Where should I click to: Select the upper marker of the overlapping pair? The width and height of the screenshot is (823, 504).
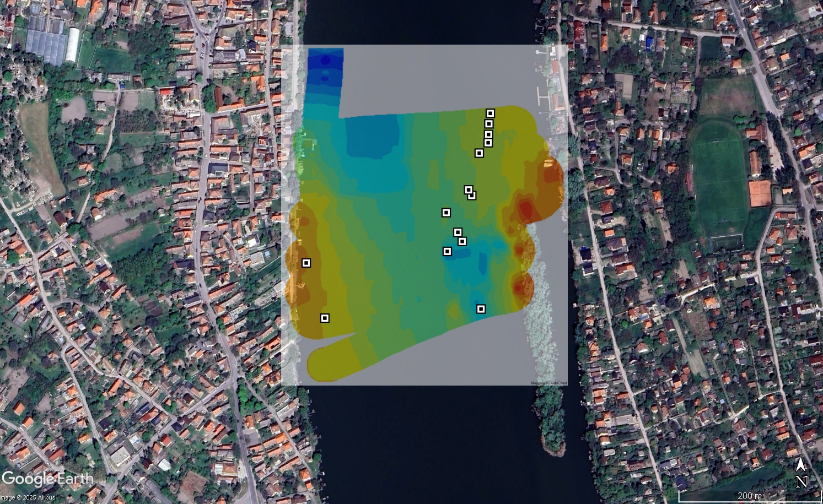(468, 190)
